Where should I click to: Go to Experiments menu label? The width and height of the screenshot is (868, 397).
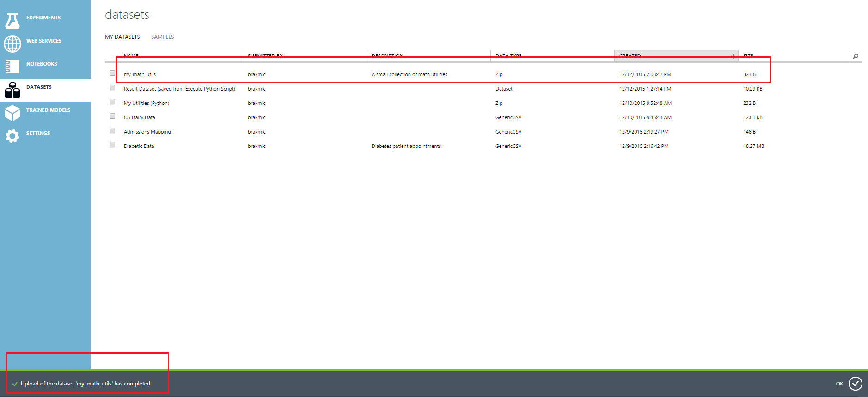(x=43, y=18)
